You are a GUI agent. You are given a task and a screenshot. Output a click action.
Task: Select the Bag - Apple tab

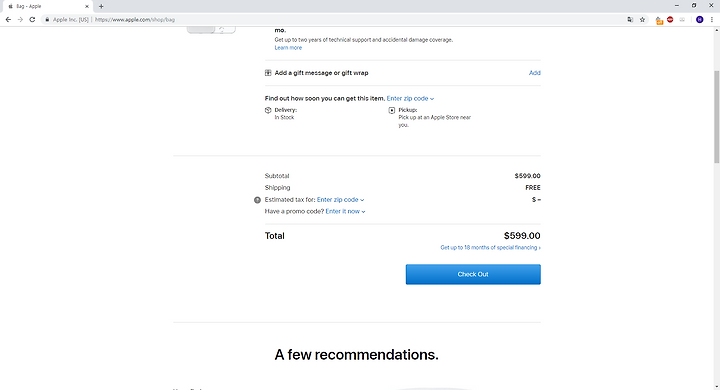click(x=46, y=6)
